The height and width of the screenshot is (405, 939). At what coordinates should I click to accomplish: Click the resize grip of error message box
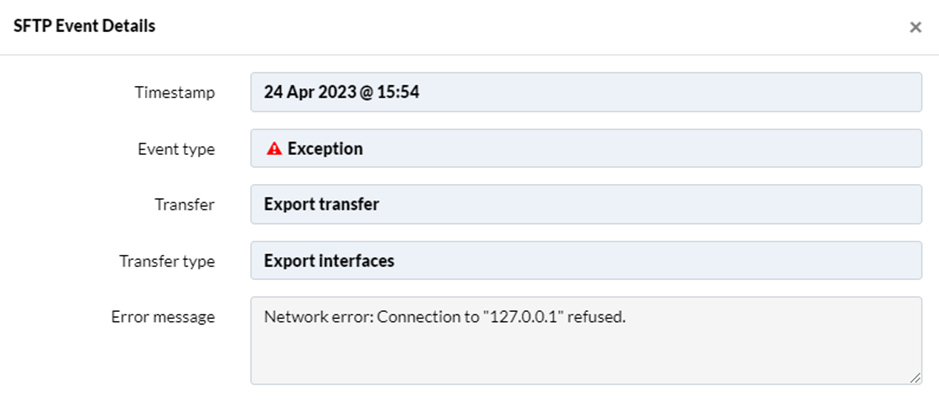915,377
